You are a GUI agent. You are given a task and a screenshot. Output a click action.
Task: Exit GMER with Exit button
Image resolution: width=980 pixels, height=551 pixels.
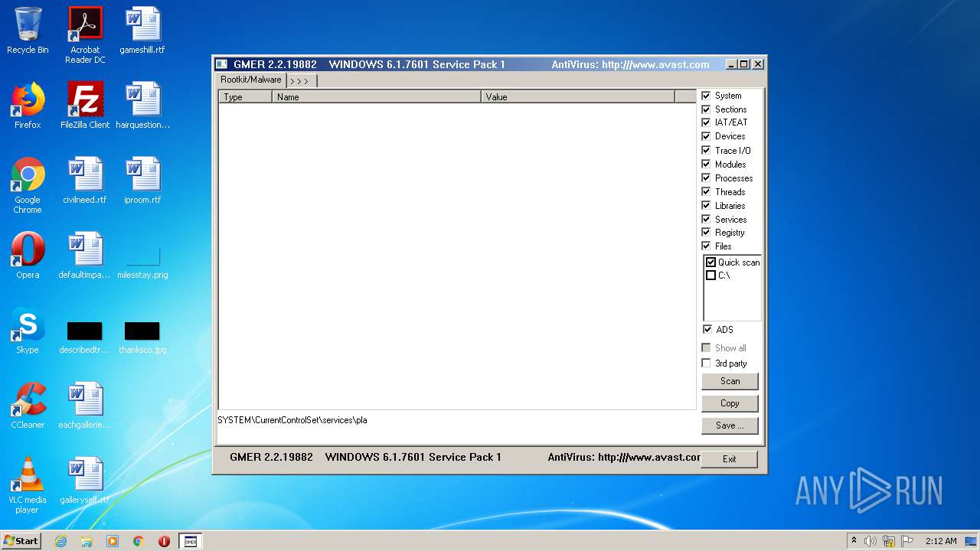pyautogui.click(x=729, y=459)
